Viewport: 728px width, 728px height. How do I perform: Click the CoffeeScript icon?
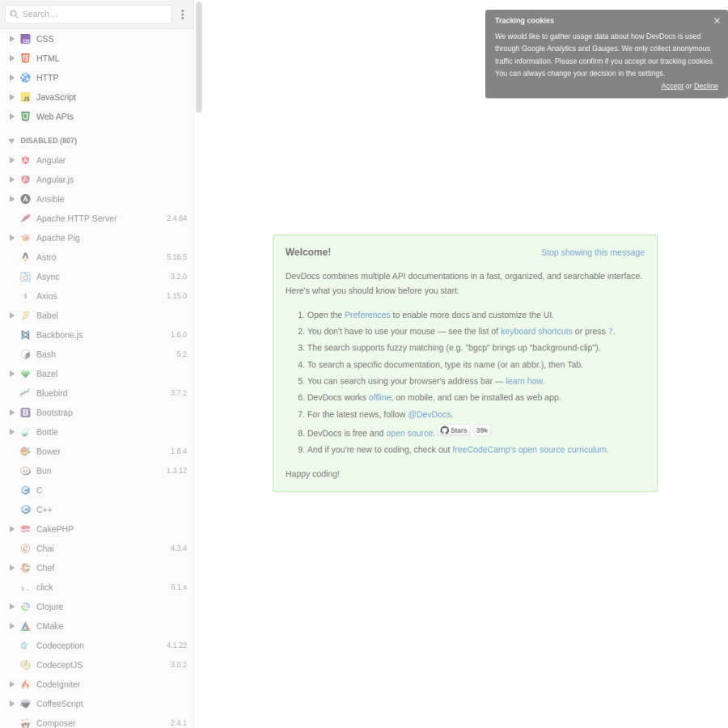point(26,704)
